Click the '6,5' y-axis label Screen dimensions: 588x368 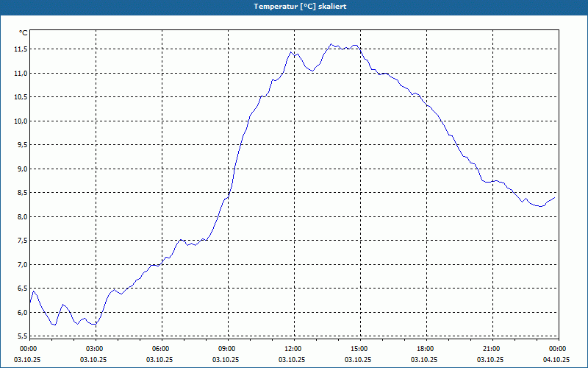(23, 289)
